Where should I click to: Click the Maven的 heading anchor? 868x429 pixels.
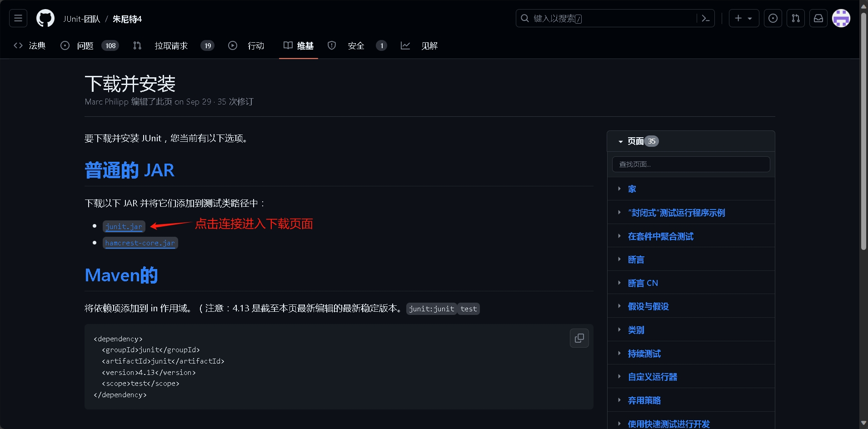121,275
